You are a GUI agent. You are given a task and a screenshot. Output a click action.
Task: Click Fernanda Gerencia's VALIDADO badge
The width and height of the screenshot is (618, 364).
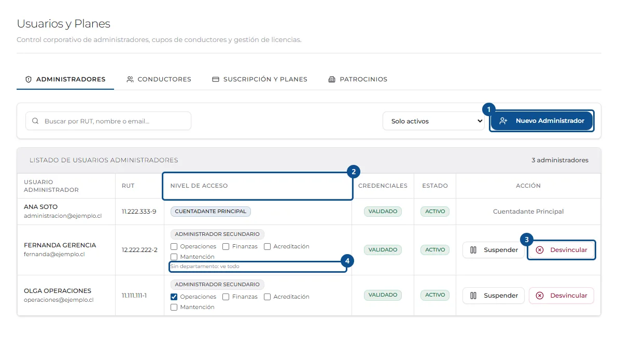coord(383,249)
